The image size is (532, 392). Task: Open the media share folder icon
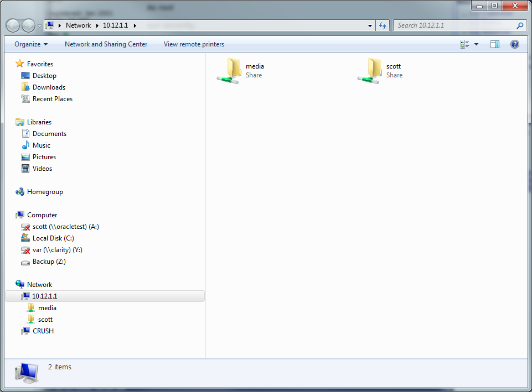229,71
